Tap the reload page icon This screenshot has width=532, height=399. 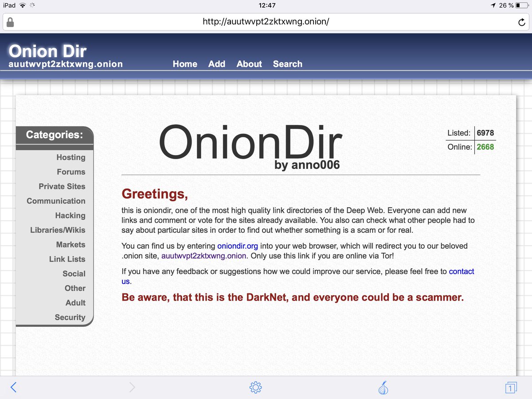coord(522,22)
